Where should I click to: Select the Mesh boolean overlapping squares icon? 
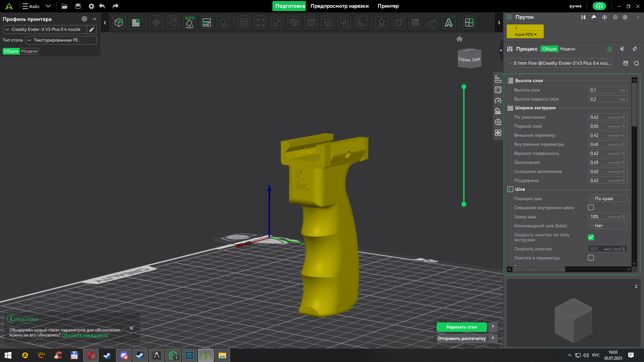click(x=344, y=22)
